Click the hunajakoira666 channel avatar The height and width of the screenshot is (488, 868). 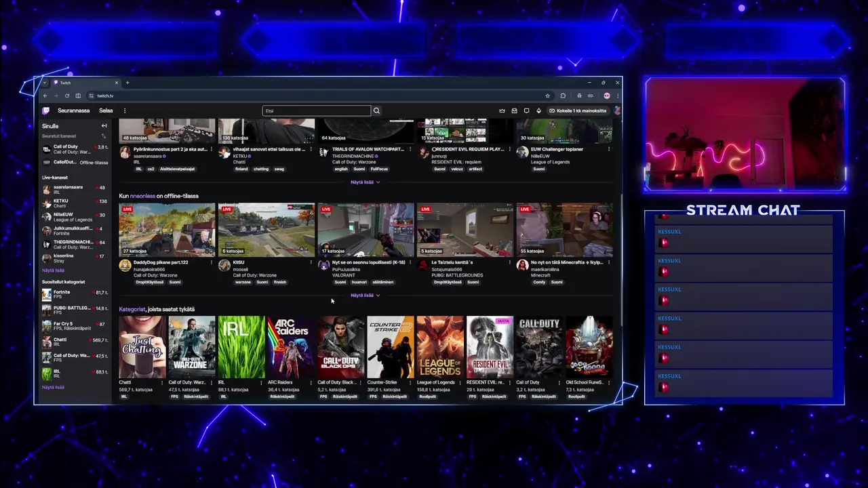(125, 266)
